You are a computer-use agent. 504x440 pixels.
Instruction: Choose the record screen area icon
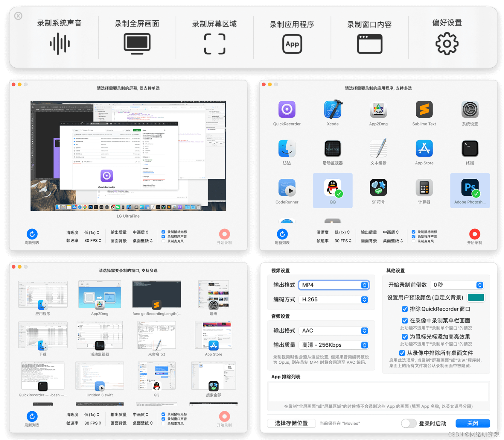click(x=214, y=44)
